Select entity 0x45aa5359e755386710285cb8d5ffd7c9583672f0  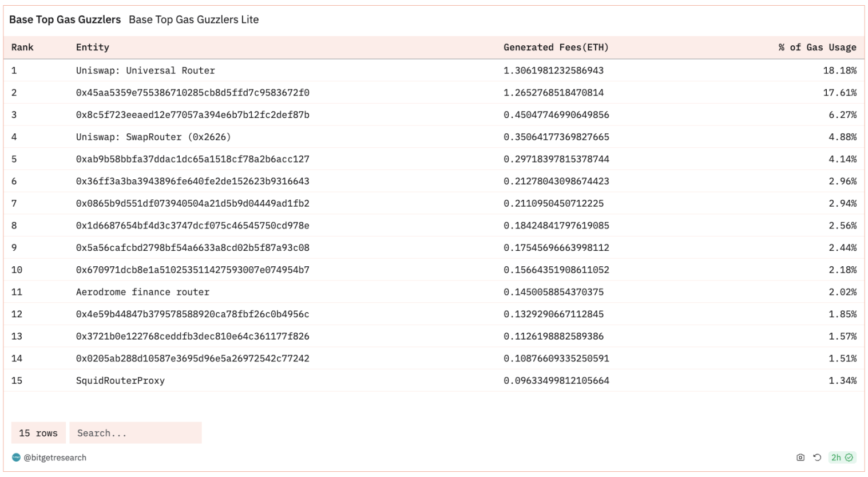pos(193,93)
